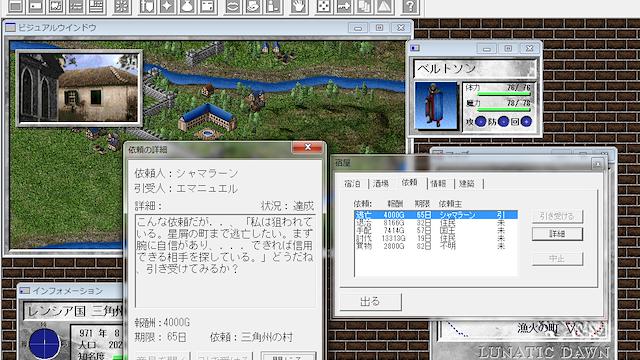Switch to the 宿泊 tab

pos(352,184)
